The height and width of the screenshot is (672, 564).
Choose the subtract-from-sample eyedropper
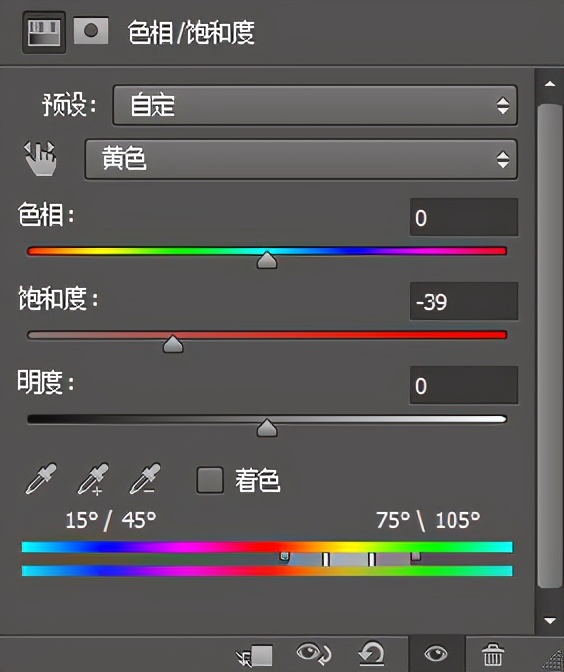click(145, 479)
